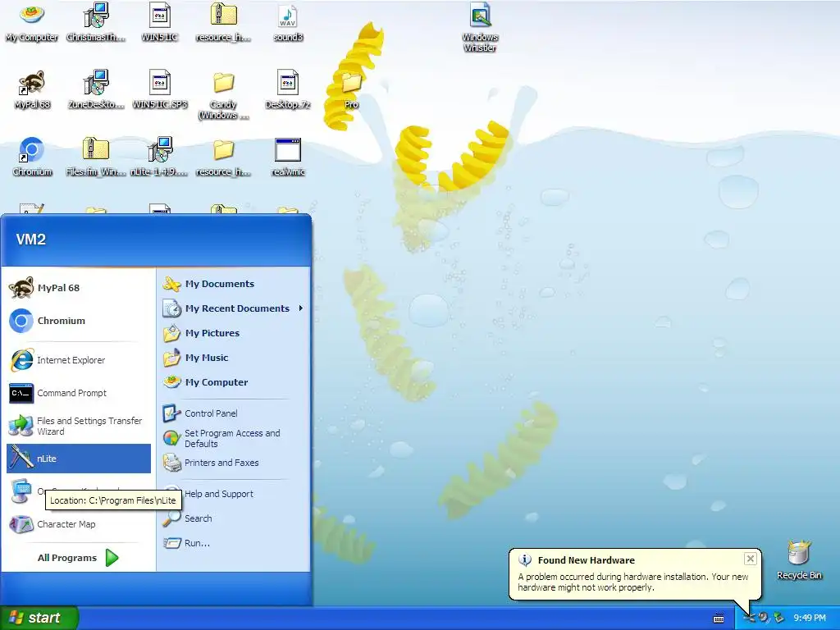The image size is (840, 630).
Task: Select the Files.fm_Win... zip archive icon
Action: 96,157
